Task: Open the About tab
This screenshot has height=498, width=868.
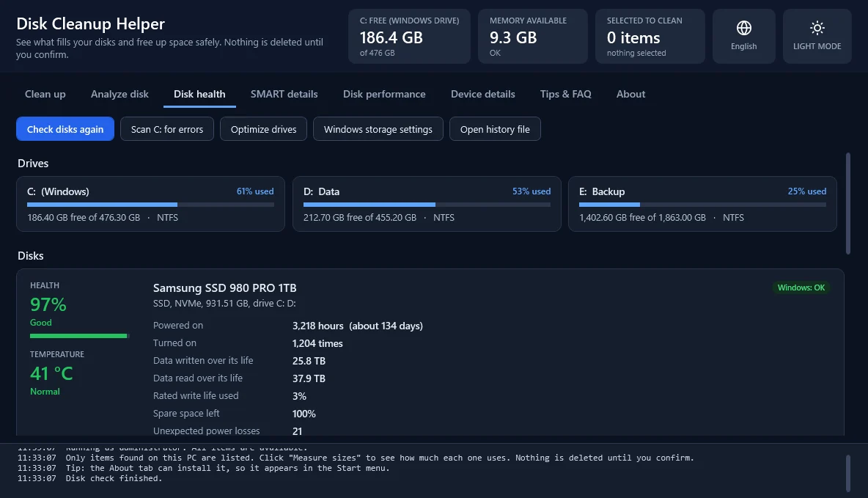Action: click(x=630, y=94)
